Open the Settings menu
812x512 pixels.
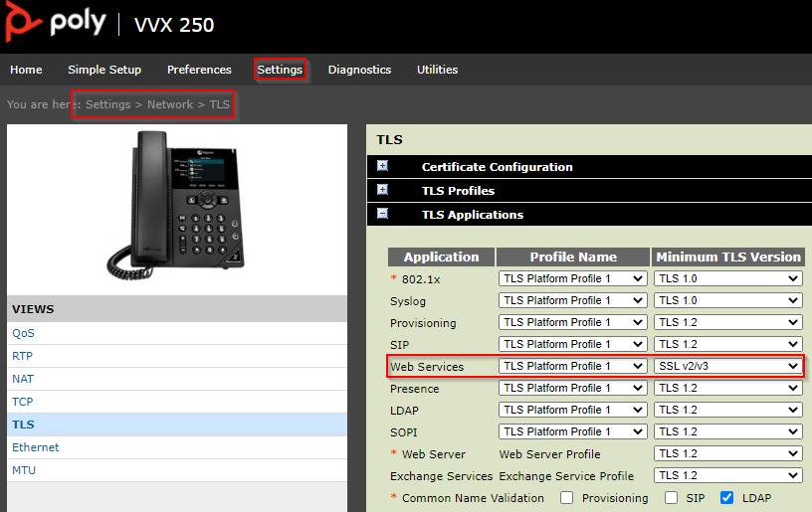click(x=279, y=70)
